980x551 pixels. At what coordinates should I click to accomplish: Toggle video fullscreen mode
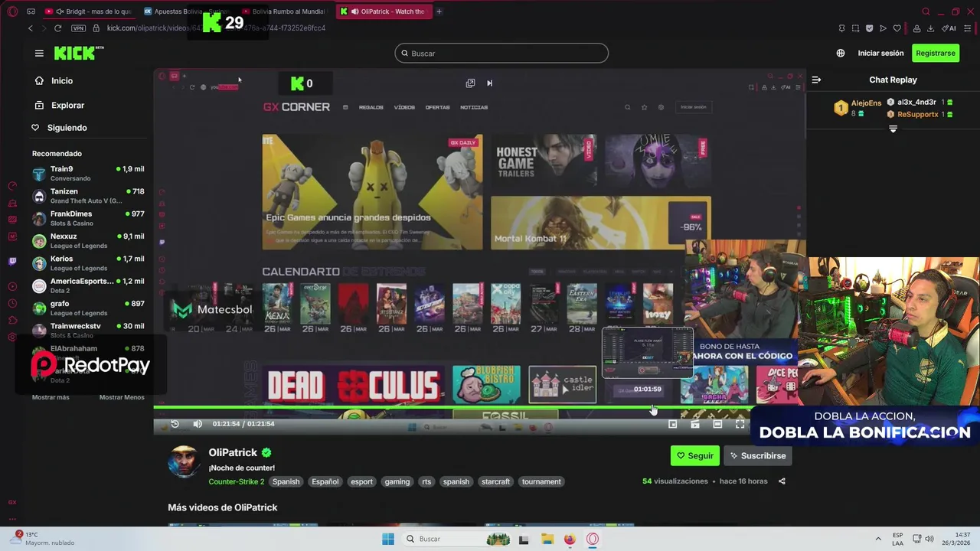[740, 424]
